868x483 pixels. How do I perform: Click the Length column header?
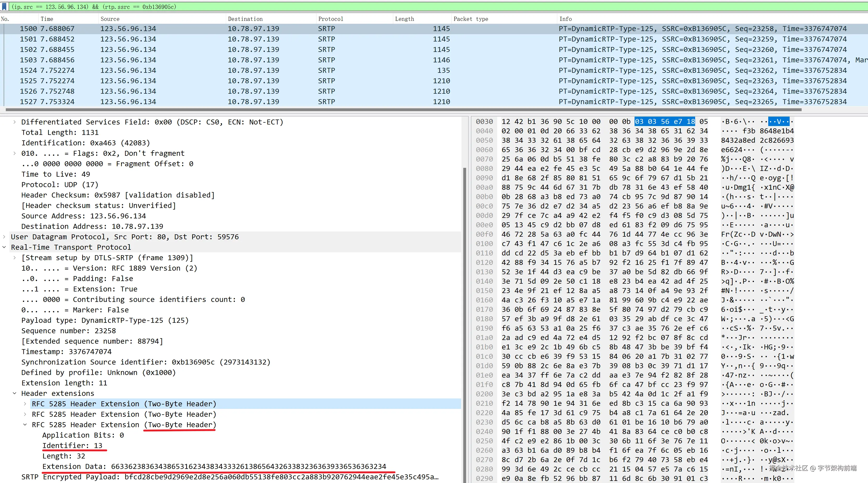coord(404,19)
